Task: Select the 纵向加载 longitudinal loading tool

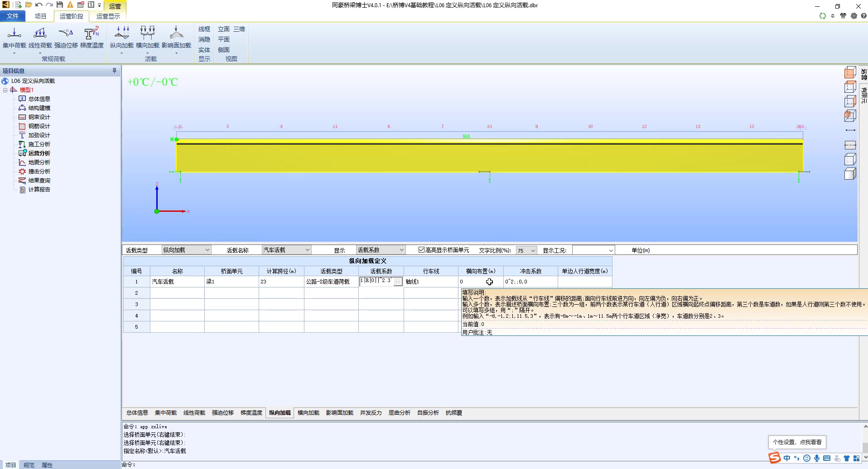Action: [x=122, y=38]
